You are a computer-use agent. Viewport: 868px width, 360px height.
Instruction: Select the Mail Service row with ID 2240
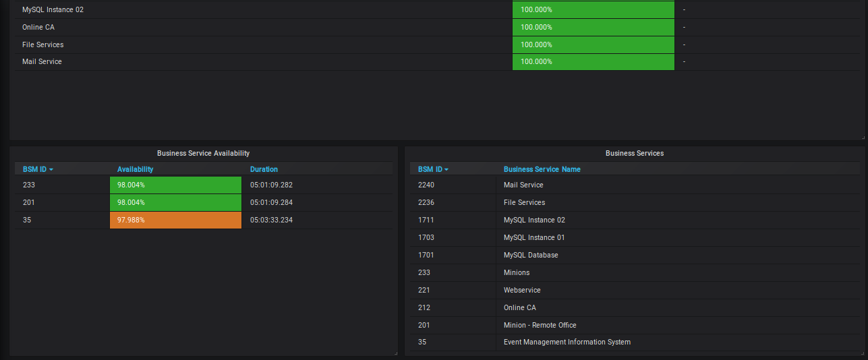coord(523,185)
